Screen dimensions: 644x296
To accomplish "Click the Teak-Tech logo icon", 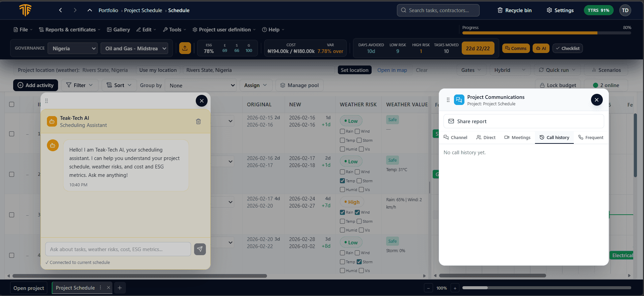I will click(25, 10).
